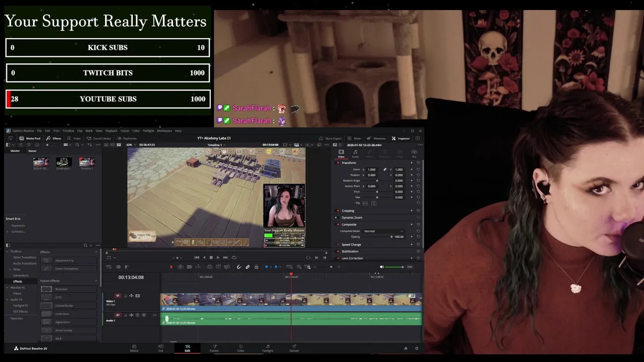Viewport: 644px width, 362px height.
Task: Adjust the Pitch slider
Action: tap(377, 192)
